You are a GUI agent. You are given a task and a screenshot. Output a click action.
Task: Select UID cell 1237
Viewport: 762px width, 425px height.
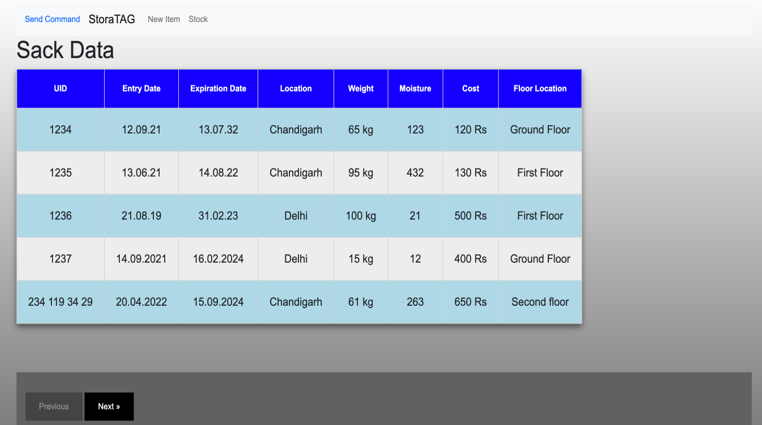pos(60,259)
